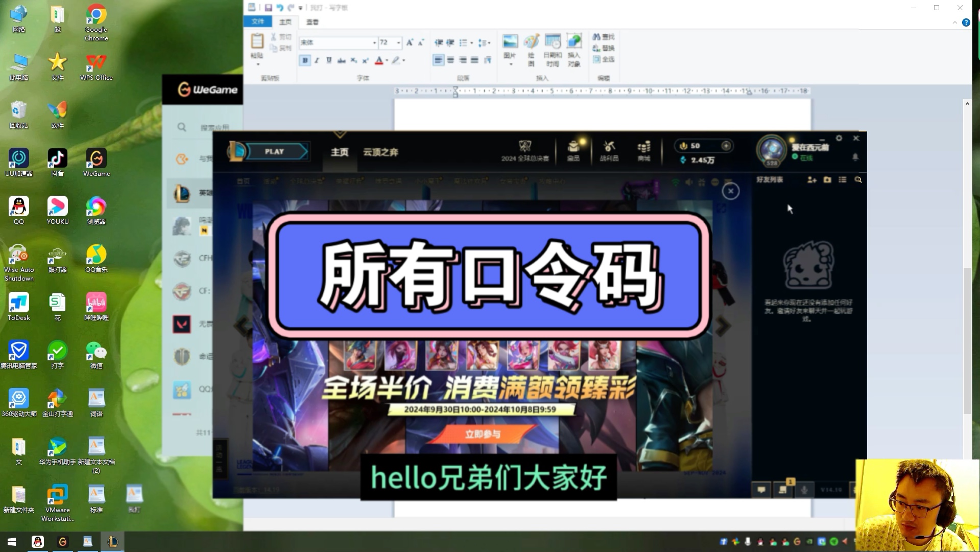Click the Copy icon in WordPad ribbon
The width and height of the screenshot is (980, 552).
point(274,48)
